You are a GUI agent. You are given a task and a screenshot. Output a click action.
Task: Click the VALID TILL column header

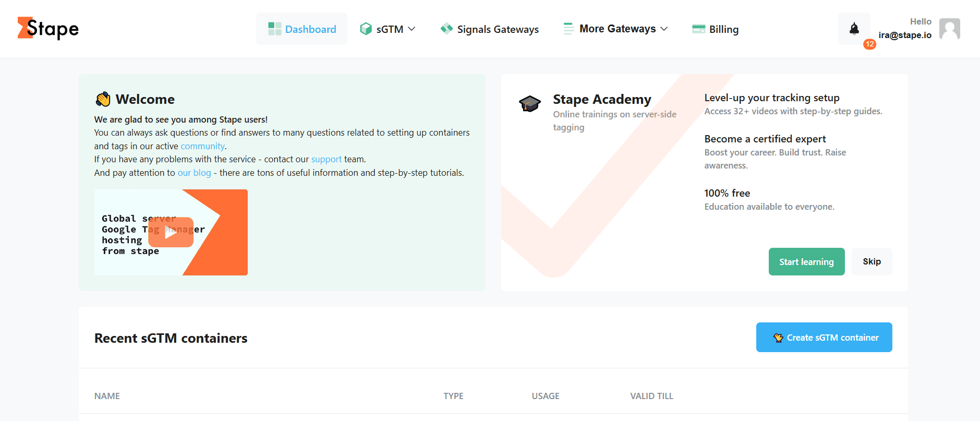pyautogui.click(x=651, y=396)
